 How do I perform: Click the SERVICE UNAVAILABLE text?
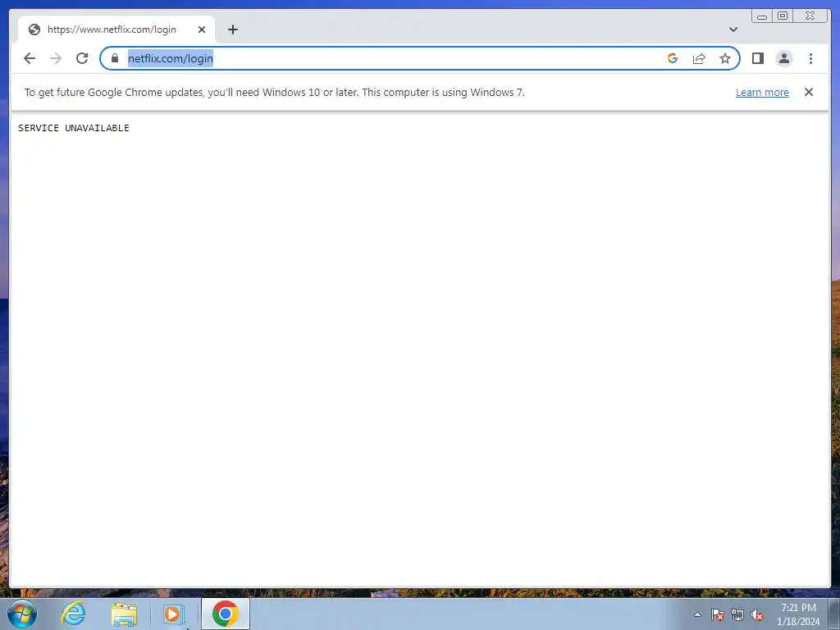point(74,128)
